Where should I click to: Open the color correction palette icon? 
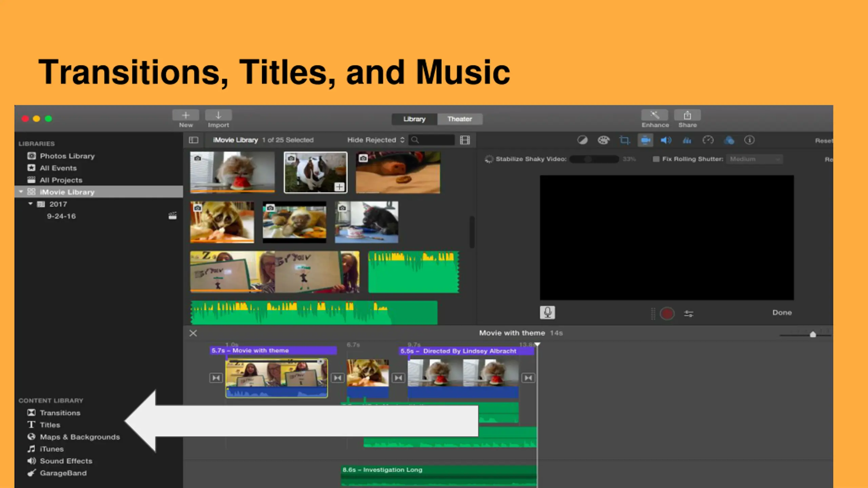604,140
